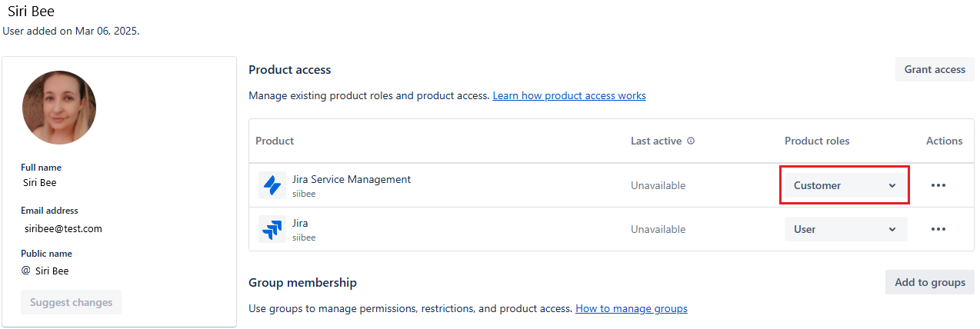
Task: Click the Jira Service Management product name
Action: [x=352, y=179]
